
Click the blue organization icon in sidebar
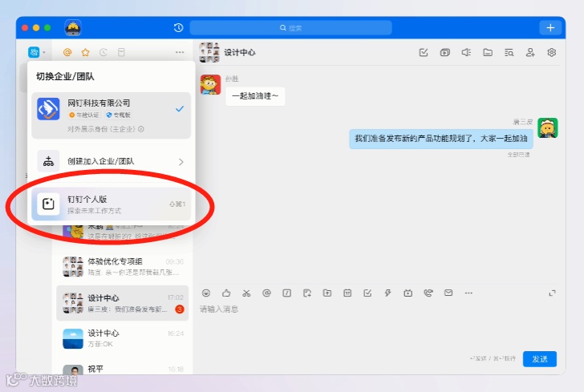click(34, 52)
